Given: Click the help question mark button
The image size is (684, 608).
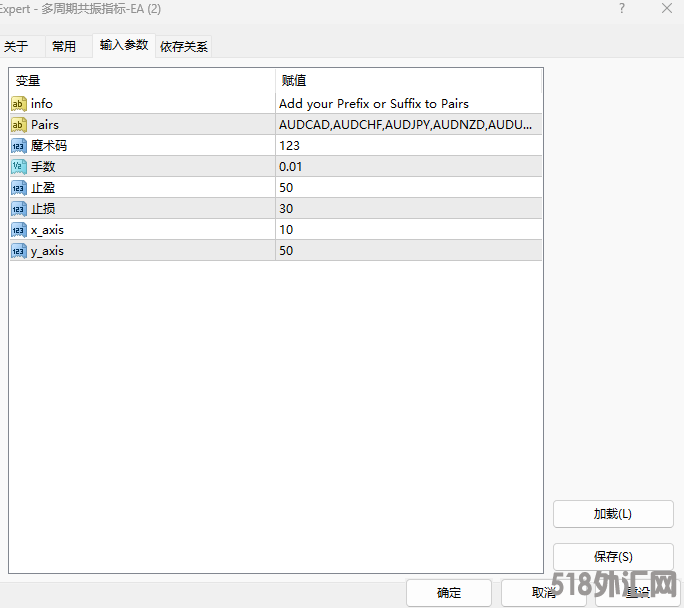Looking at the screenshot, I should point(621,9).
